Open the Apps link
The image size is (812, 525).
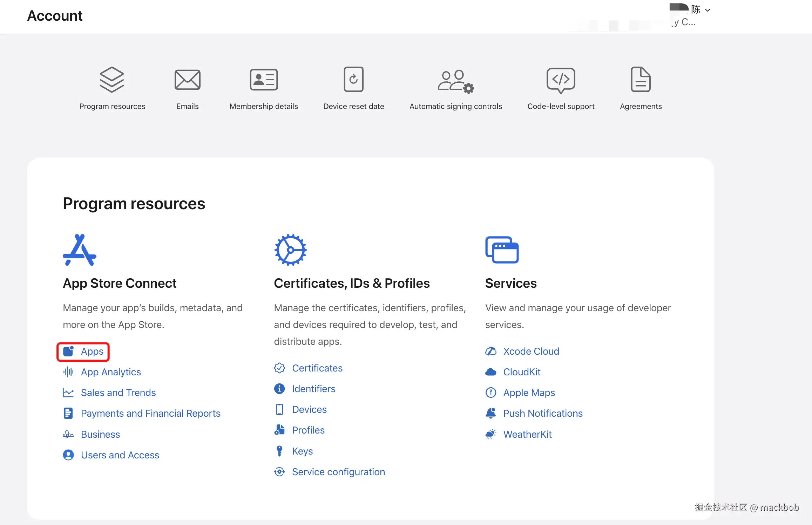pos(92,351)
